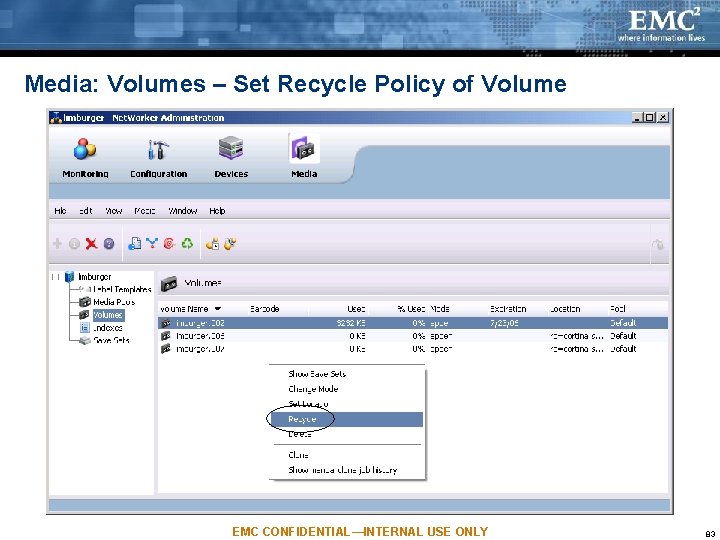Sort by the Expiration column header
Image resolution: width=720 pixels, height=540 pixels.
click(508, 309)
